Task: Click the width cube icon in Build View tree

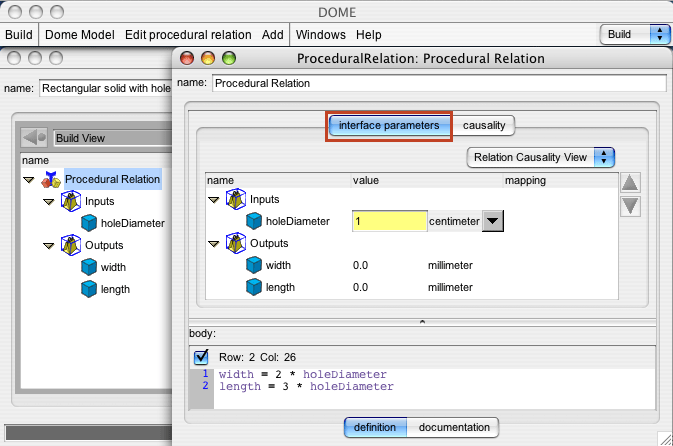Action: (x=89, y=267)
